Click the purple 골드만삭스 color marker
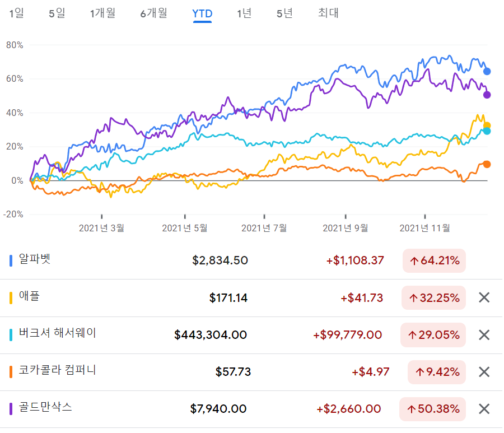 point(11,409)
